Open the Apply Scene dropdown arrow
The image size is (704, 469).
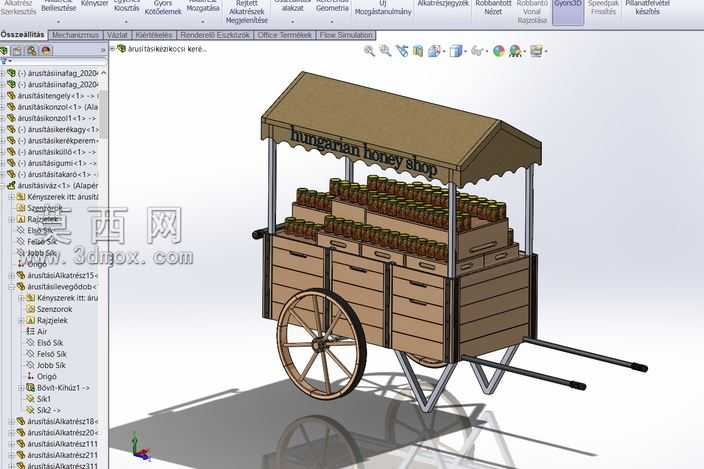click(524, 52)
